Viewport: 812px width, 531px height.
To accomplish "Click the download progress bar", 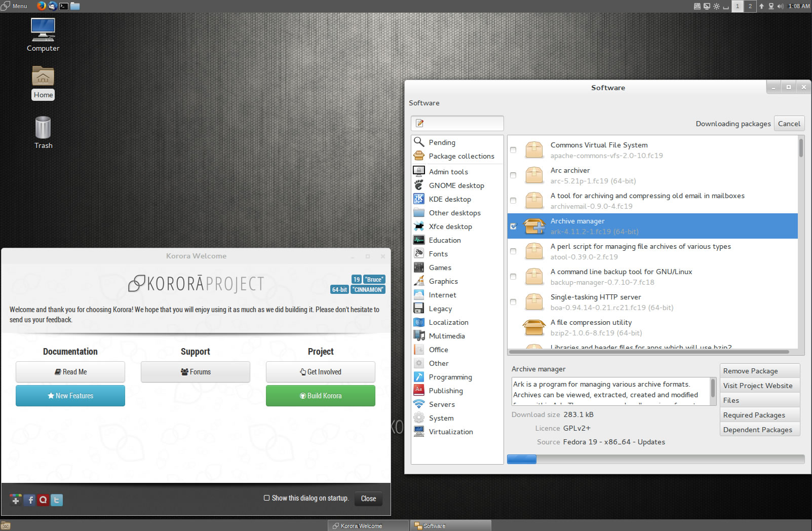I will click(x=656, y=459).
